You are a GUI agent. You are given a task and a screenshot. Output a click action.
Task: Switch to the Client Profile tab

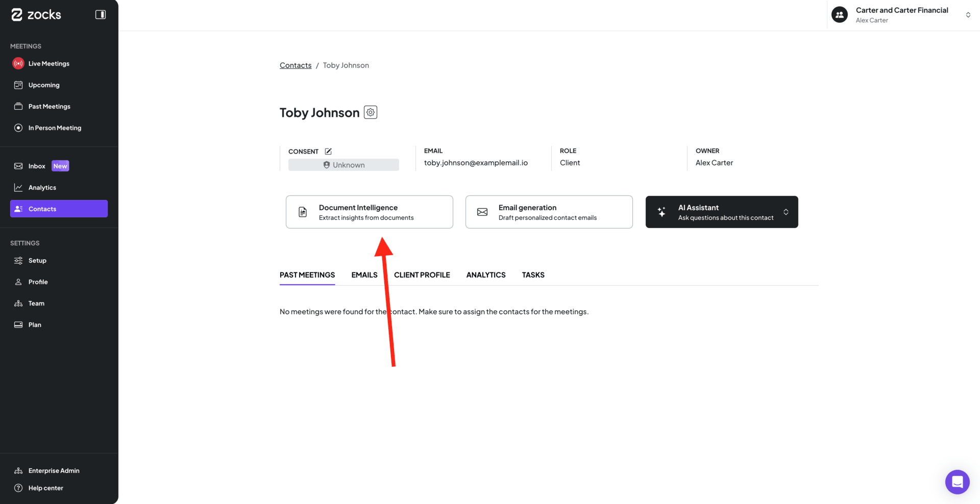[422, 275]
